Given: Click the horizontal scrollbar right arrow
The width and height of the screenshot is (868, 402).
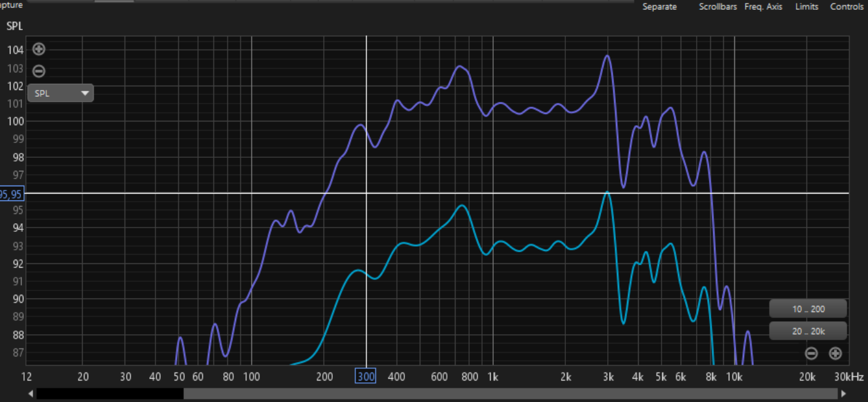Looking at the screenshot, I should [x=843, y=393].
